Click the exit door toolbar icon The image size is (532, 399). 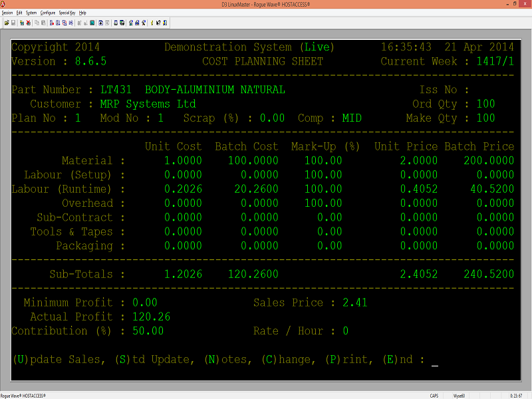click(165, 23)
